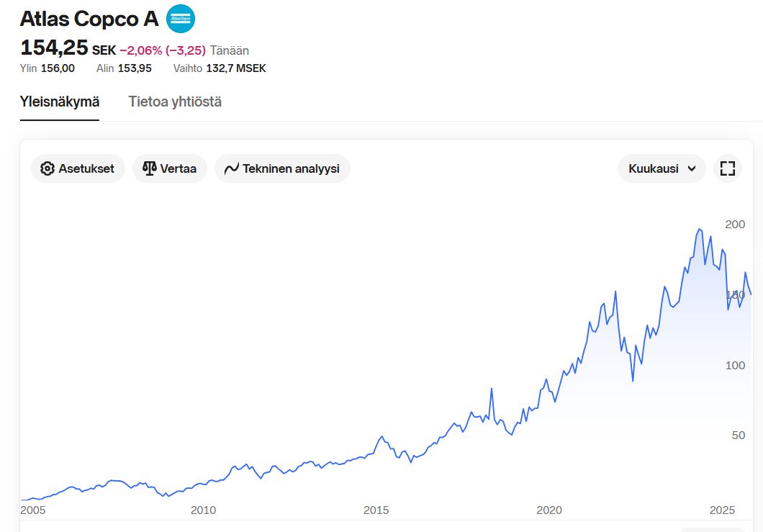
Task: Select the 2025 year marker on axis
Action: pos(721,510)
